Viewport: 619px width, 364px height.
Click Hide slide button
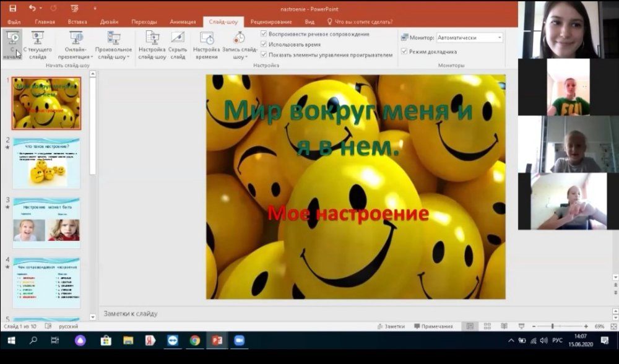(178, 45)
